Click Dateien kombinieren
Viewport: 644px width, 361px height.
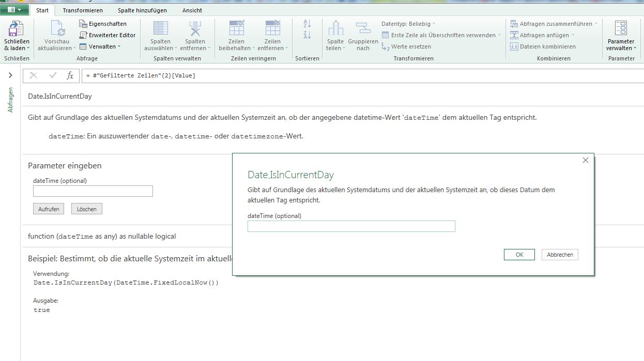(x=543, y=46)
